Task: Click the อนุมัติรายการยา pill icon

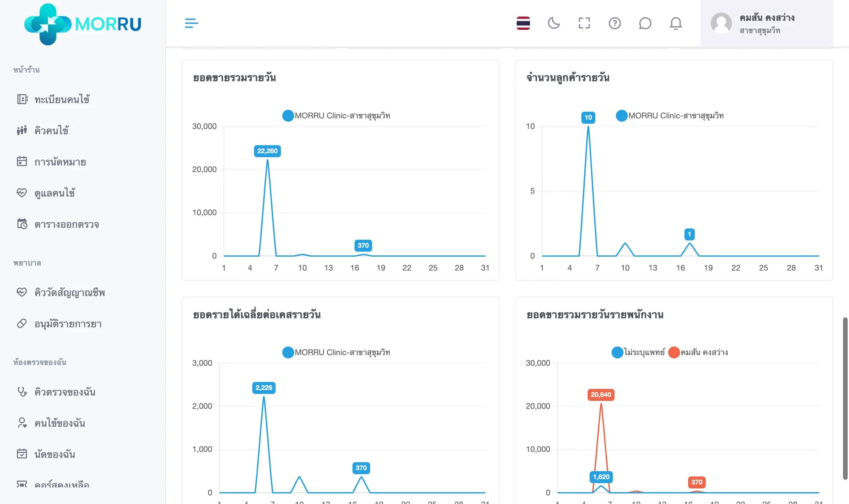Action: coord(22,324)
